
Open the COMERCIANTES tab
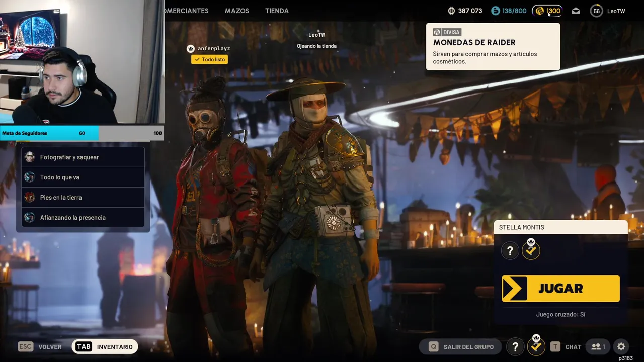[x=186, y=11]
